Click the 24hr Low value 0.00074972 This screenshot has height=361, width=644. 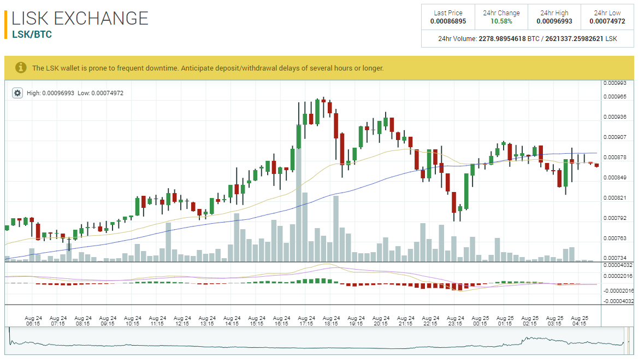click(x=607, y=21)
